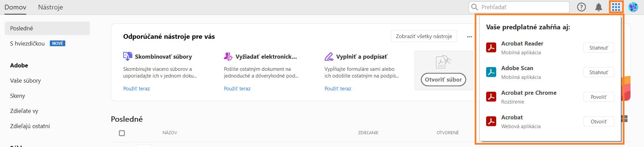Click the Skombinovať súbory tool icon

pos(128,56)
